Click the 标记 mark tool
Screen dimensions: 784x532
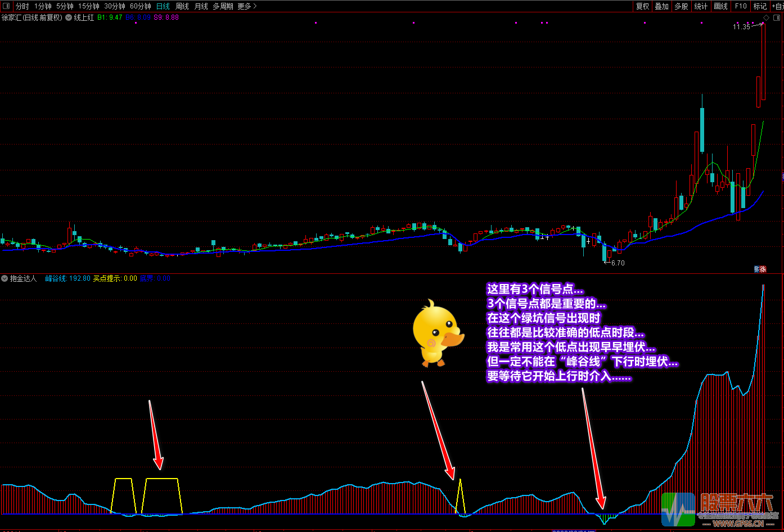coord(760,6)
